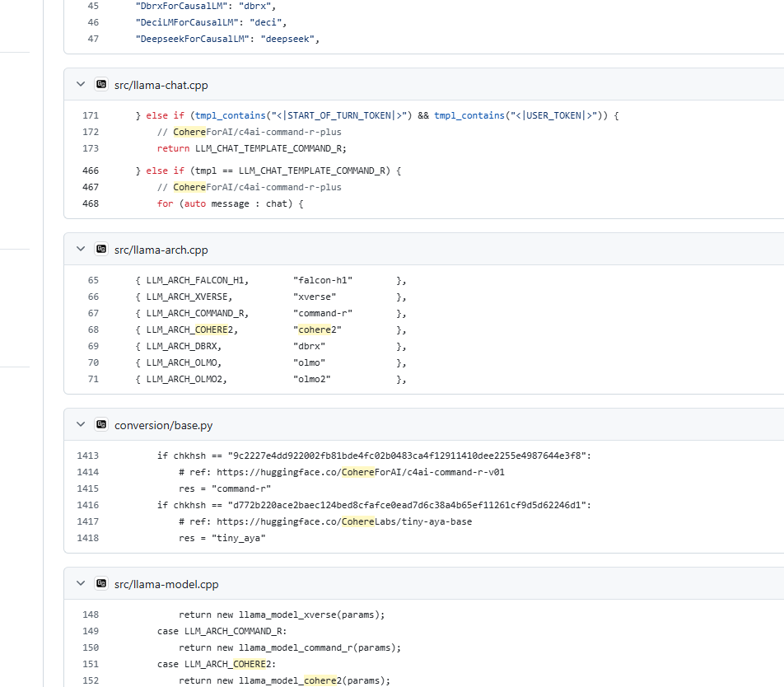Collapse the src/llama-chat.cpp result section
This screenshot has width=784, height=687.
point(81,84)
